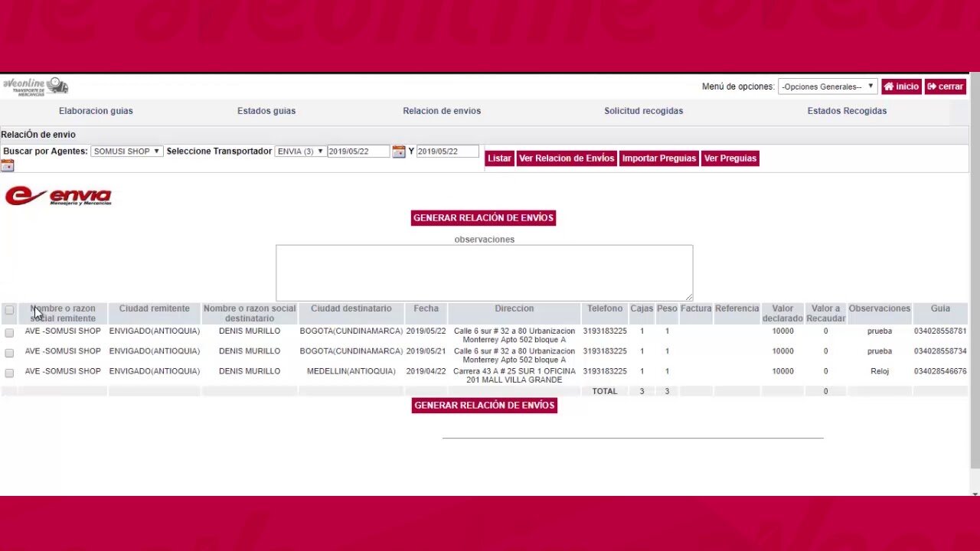Click the date cell 2019/05/21
This screenshot has height=551, width=980.
pyautogui.click(x=426, y=351)
